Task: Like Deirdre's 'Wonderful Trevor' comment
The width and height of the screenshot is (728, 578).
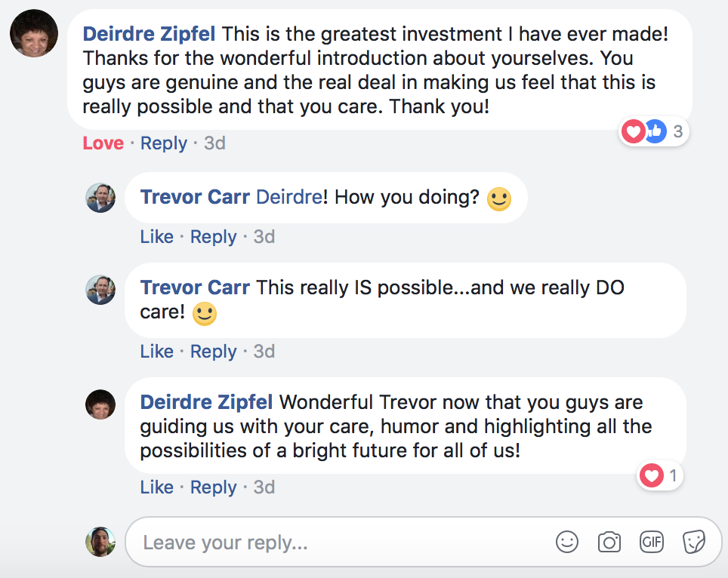Action: (x=156, y=487)
